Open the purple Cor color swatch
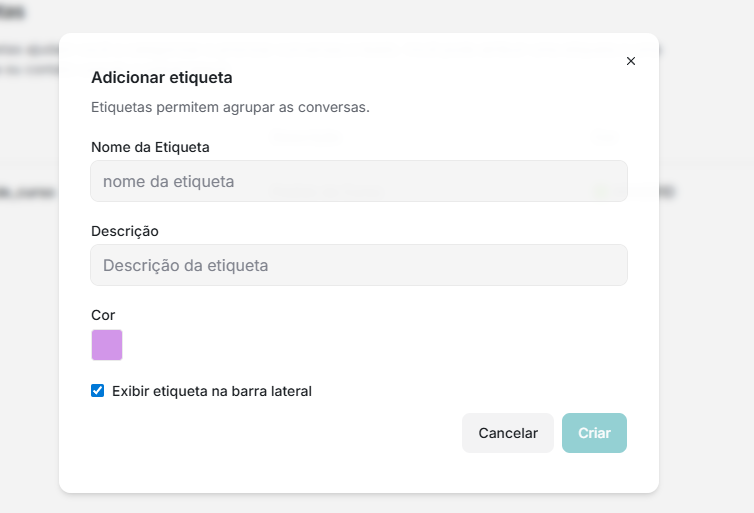 (107, 345)
